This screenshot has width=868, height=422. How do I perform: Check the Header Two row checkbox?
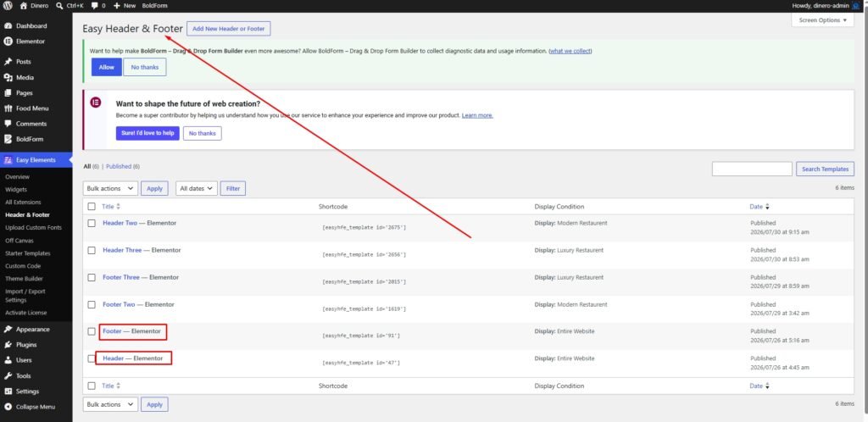point(92,223)
